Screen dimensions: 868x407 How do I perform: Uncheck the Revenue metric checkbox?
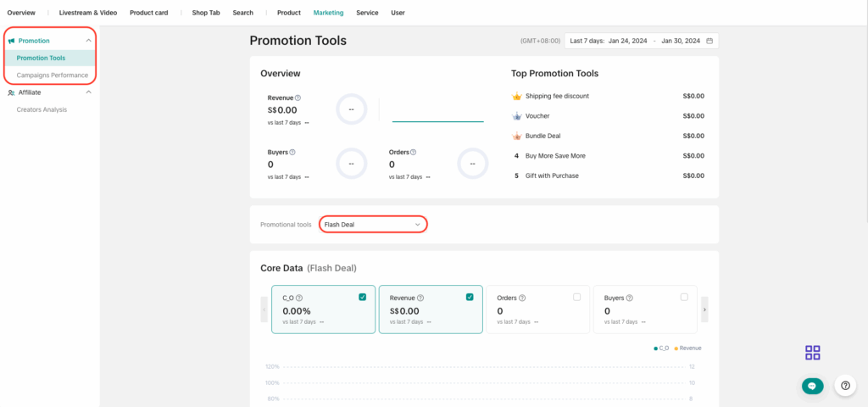coord(470,297)
